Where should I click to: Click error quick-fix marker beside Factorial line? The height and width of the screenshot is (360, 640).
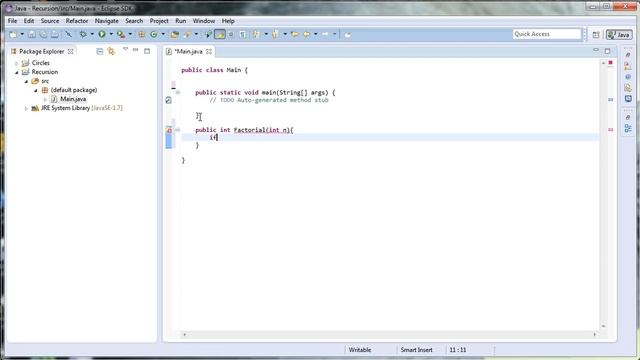pos(169,130)
